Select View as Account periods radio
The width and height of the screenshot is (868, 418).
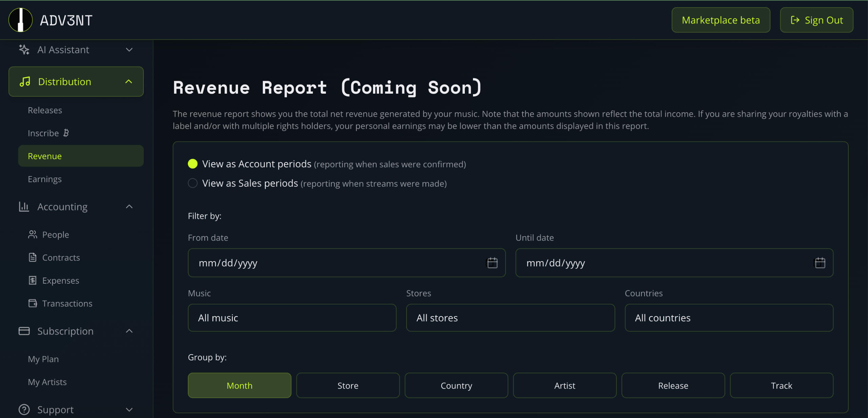(x=193, y=164)
